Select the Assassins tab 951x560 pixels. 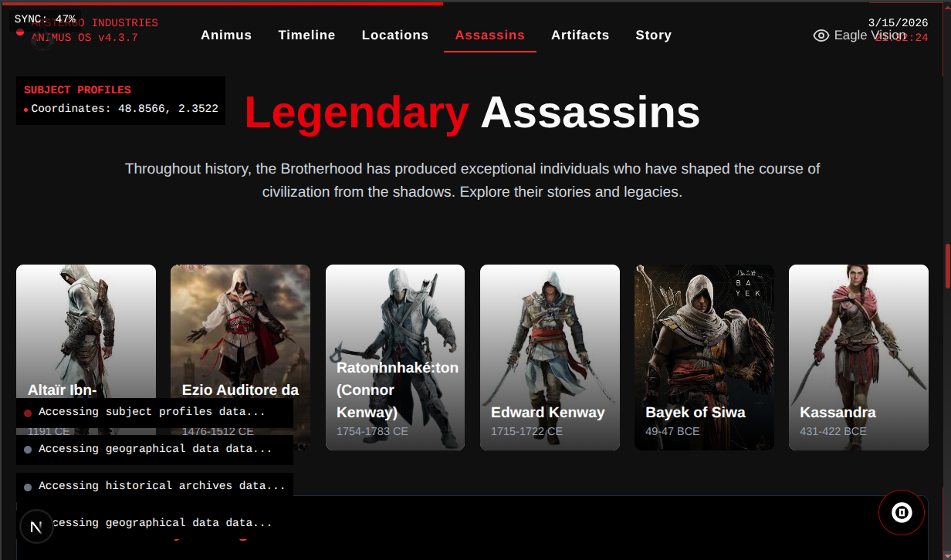(490, 35)
